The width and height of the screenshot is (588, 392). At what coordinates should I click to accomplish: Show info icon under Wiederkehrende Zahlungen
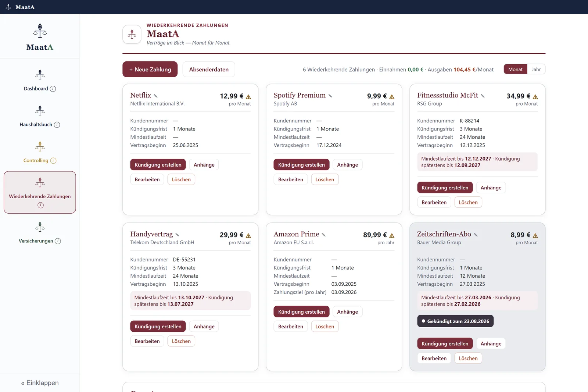(x=40, y=205)
